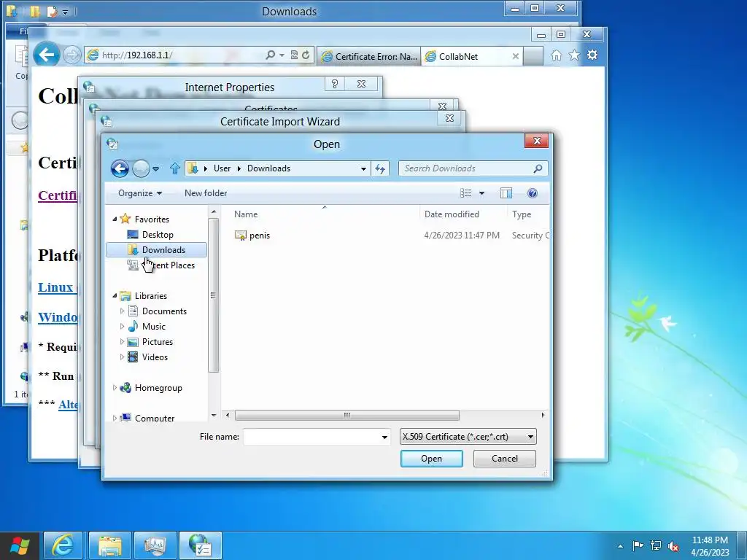747x560 pixels.
Task: Select the Pictures library
Action: click(158, 342)
